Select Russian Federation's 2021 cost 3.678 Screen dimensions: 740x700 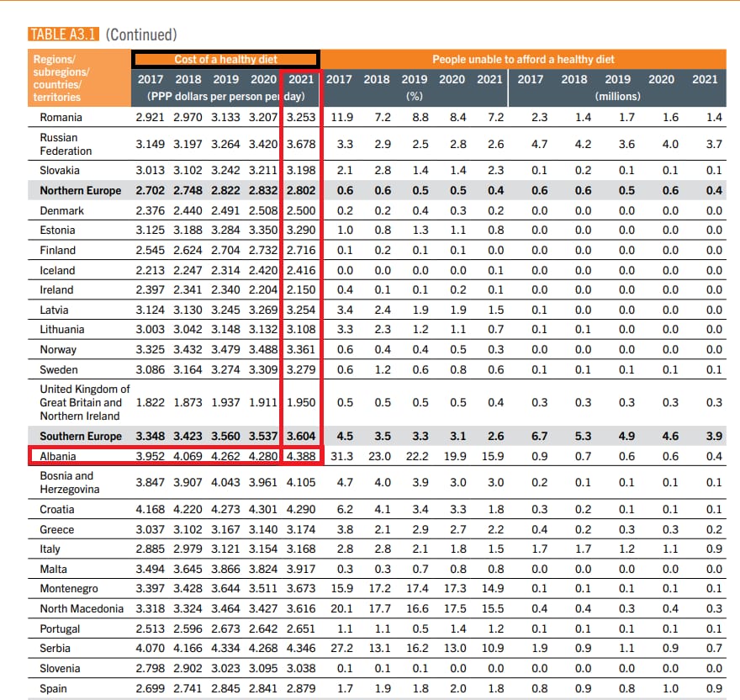point(301,144)
